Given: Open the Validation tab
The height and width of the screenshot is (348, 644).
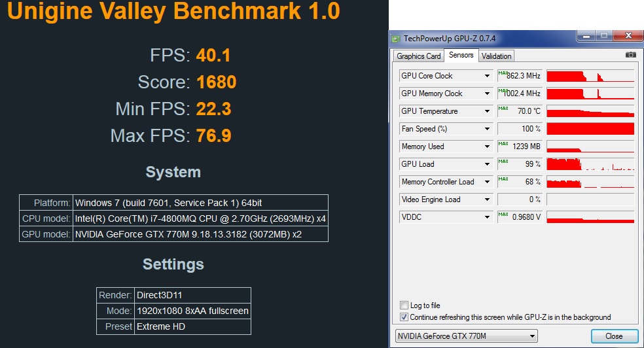Looking at the screenshot, I should pyautogui.click(x=496, y=56).
